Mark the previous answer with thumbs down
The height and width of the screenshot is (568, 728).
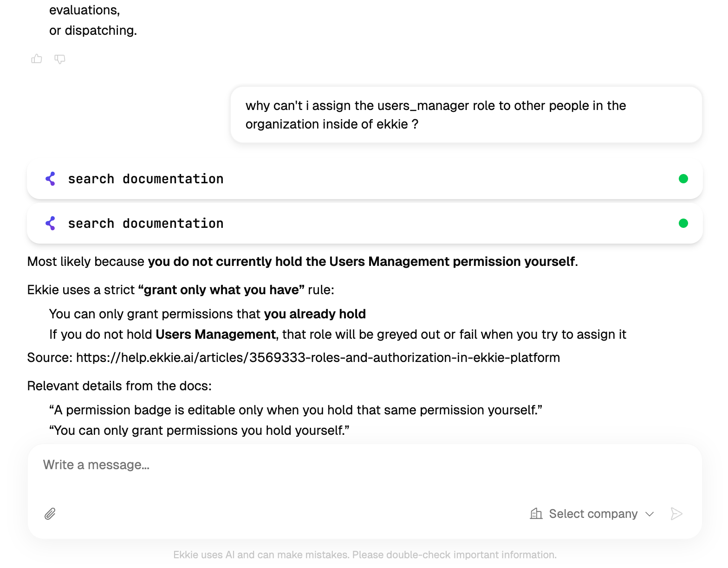pyautogui.click(x=60, y=59)
